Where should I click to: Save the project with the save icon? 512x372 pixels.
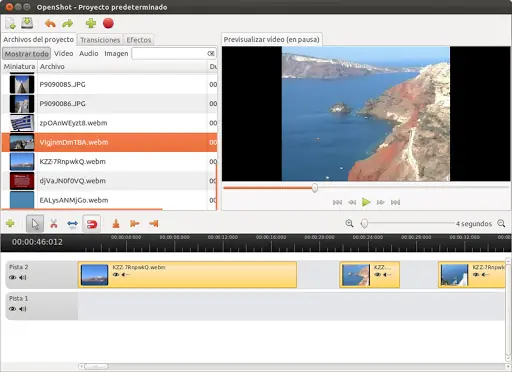27,23
